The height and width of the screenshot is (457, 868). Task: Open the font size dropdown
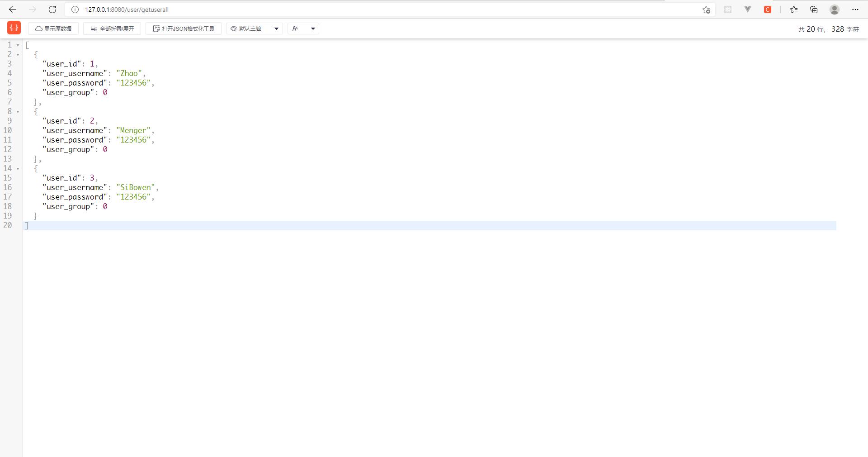pyautogui.click(x=303, y=29)
